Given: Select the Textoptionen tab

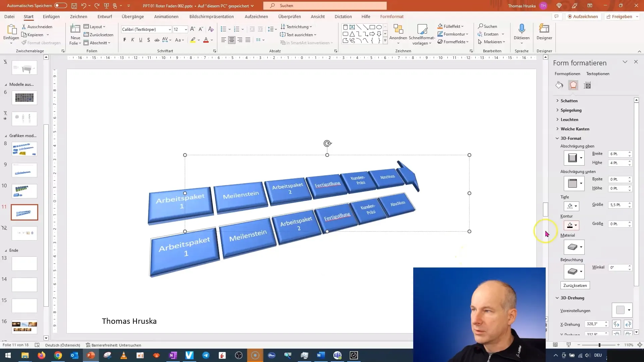Looking at the screenshot, I should click(598, 73).
